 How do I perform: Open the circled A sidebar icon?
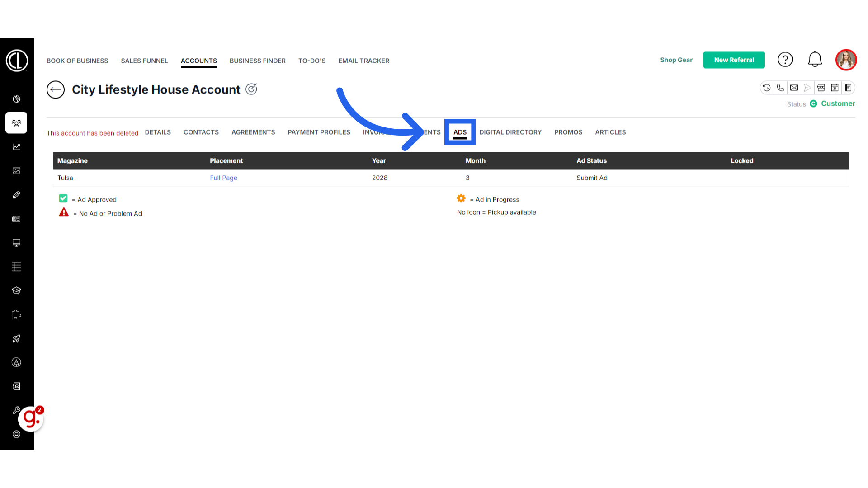pyautogui.click(x=16, y=362)
